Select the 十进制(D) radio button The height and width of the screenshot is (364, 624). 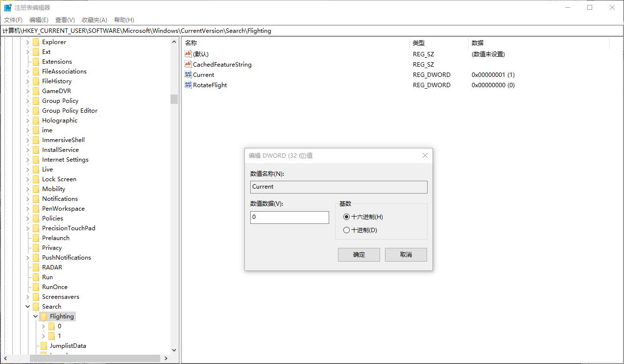click(346, 230)
